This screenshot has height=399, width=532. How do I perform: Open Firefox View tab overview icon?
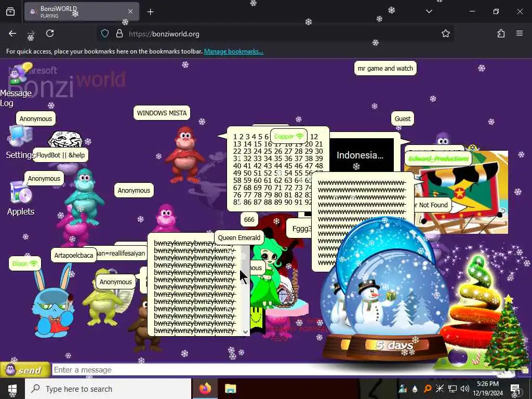click(10, 11)
